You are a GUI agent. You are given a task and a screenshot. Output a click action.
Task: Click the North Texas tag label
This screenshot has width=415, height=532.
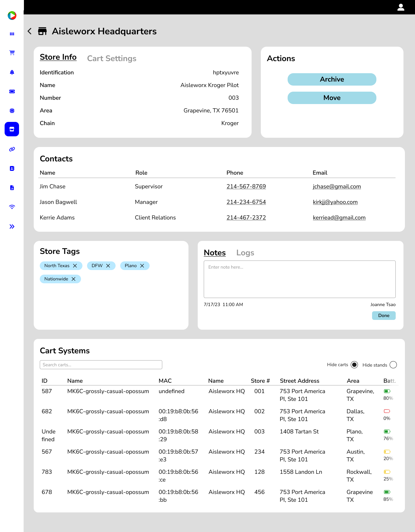[57, 266]
